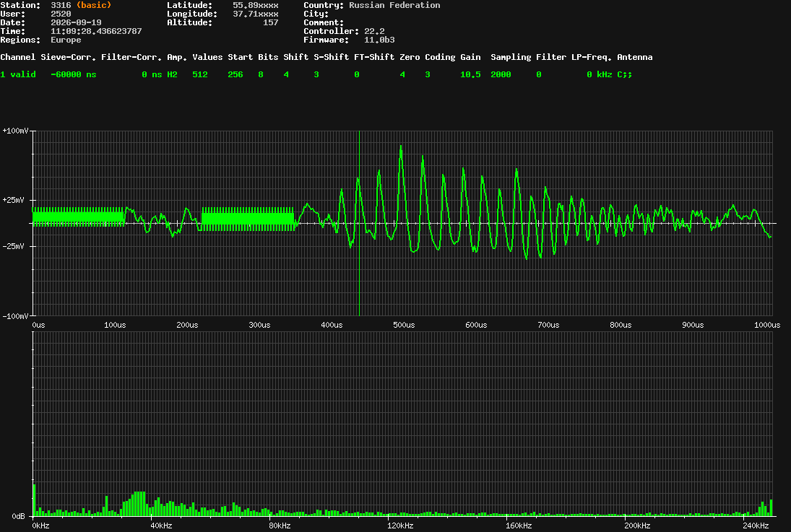The height and width of the screenshot is (532, 791).
Task: Click the longitude value 37.71xxxx
Action: [x=255, y=14]
